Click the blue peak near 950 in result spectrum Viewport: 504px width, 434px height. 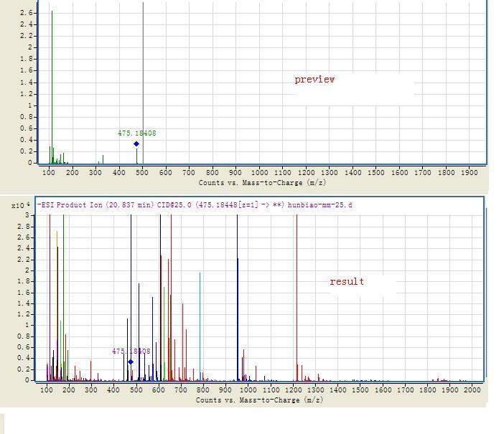click(x=238, y=298)
